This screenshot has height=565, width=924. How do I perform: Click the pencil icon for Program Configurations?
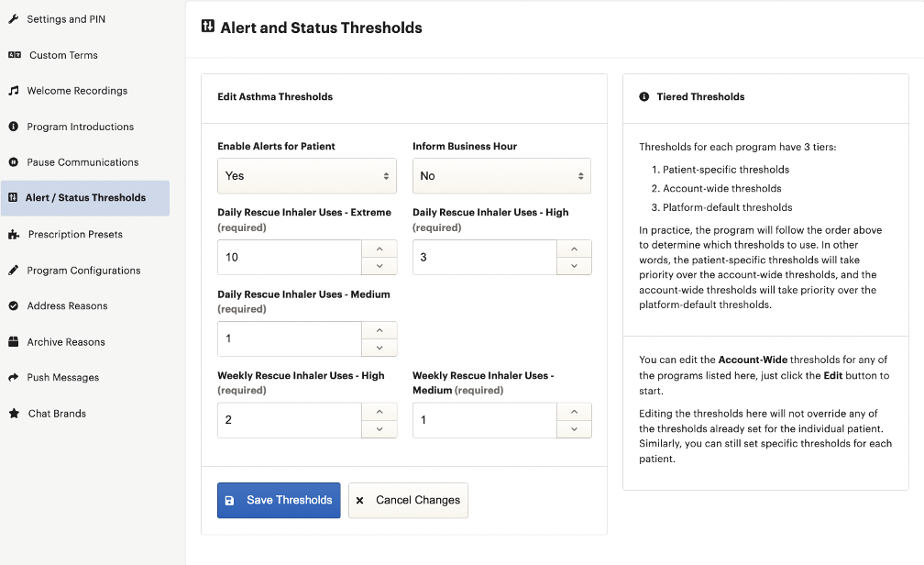coord(14,270)
